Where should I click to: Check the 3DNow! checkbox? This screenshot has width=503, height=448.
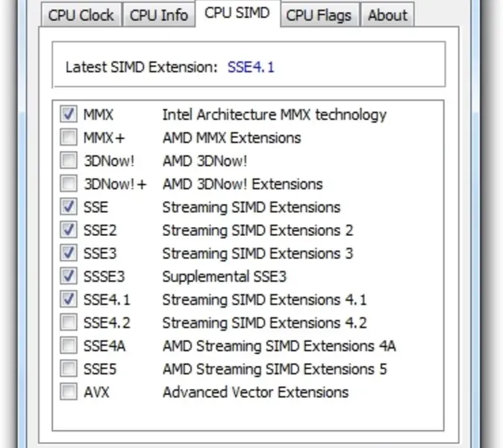coord(69,161)
